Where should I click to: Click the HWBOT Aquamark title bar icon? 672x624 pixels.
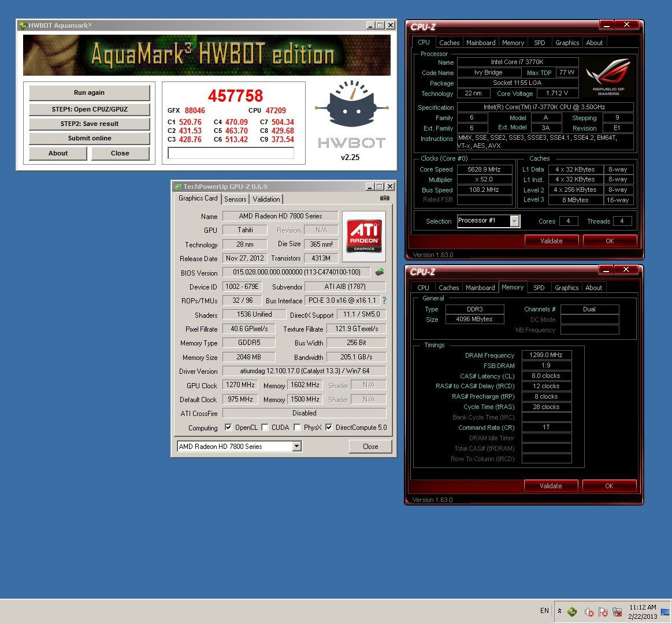tap(23, 25)
